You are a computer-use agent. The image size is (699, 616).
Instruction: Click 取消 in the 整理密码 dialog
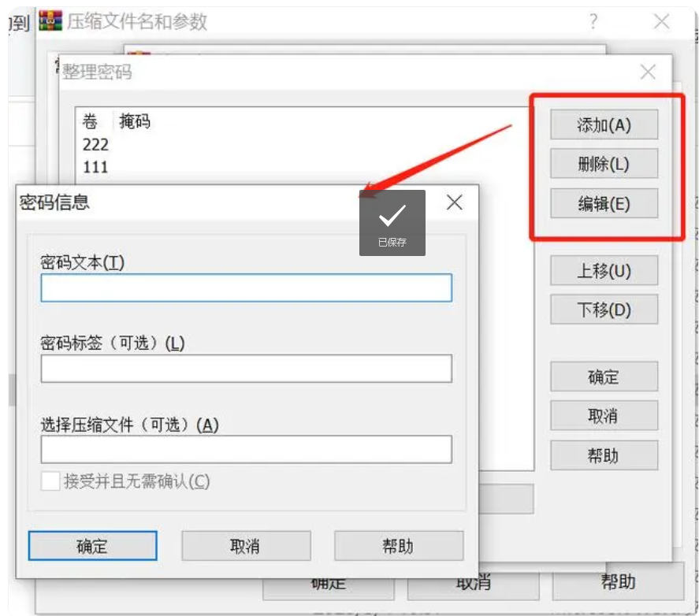(x=604, y=416)
